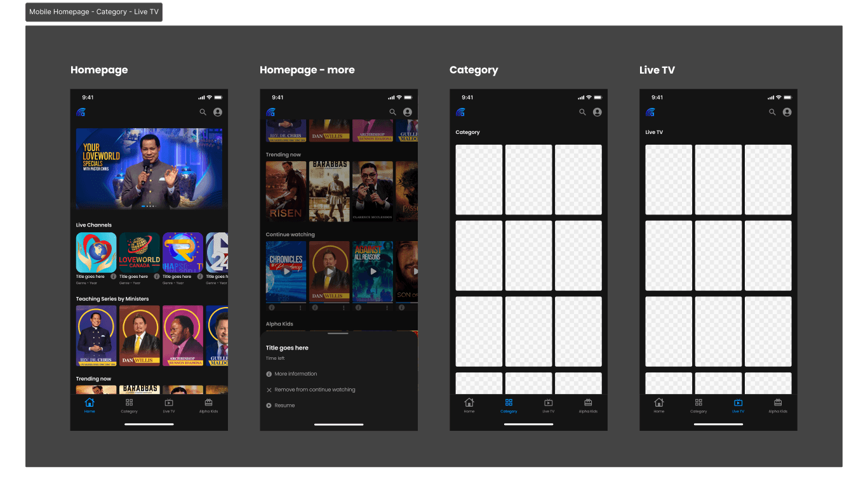Viewport: 868px width, 493px height.
Task: Play the Chronicles of Prophecy continue-watching item
Action: coord(286,272)
